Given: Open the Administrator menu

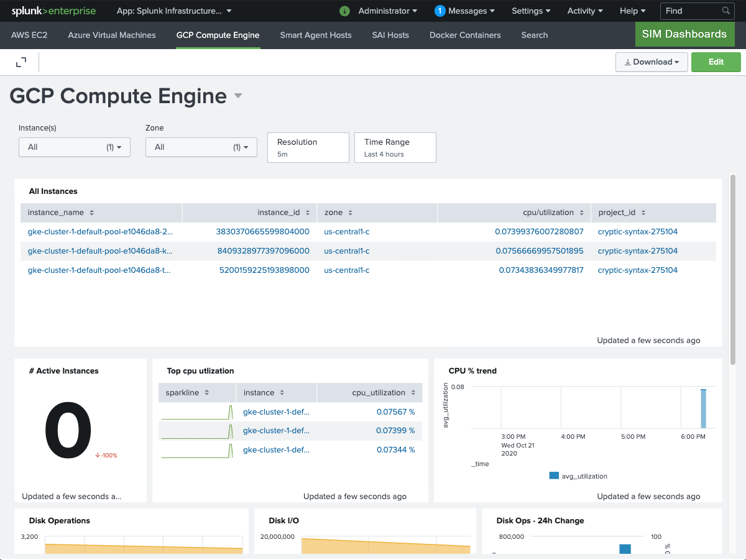Looking at the screenshot, I should pyautogui.click(x=388, y=11).
